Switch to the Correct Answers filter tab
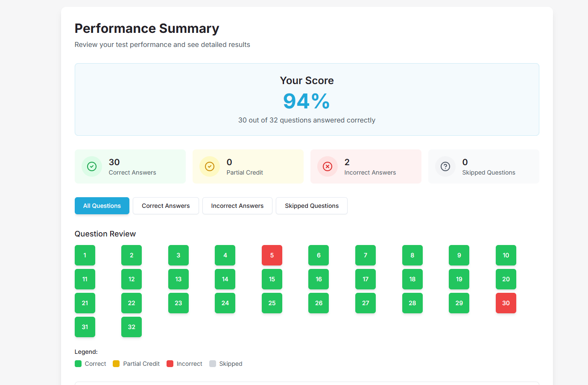Image resolution: width=588 pixels, height=385 pixels. click(166, 206)
